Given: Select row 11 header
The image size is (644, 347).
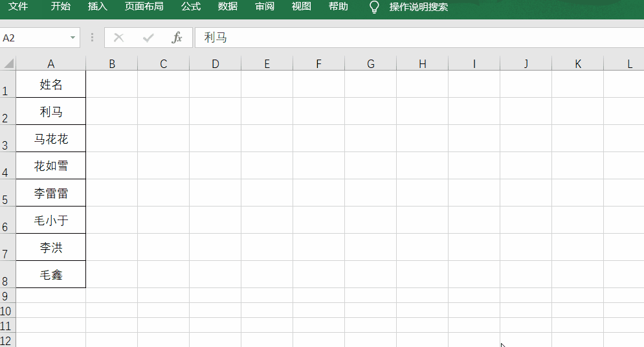Looking at the screenshot, I should tap(8, 325).
